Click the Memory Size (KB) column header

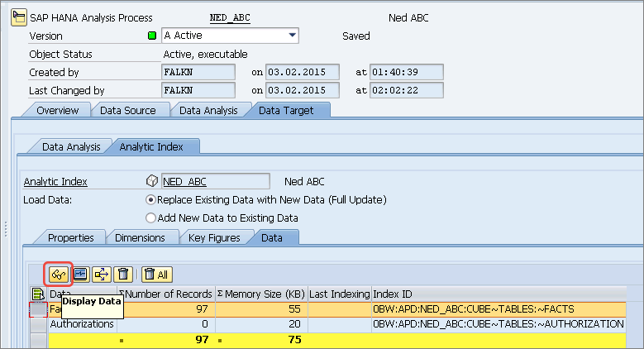pyautogui.click(x=261, y=294)
